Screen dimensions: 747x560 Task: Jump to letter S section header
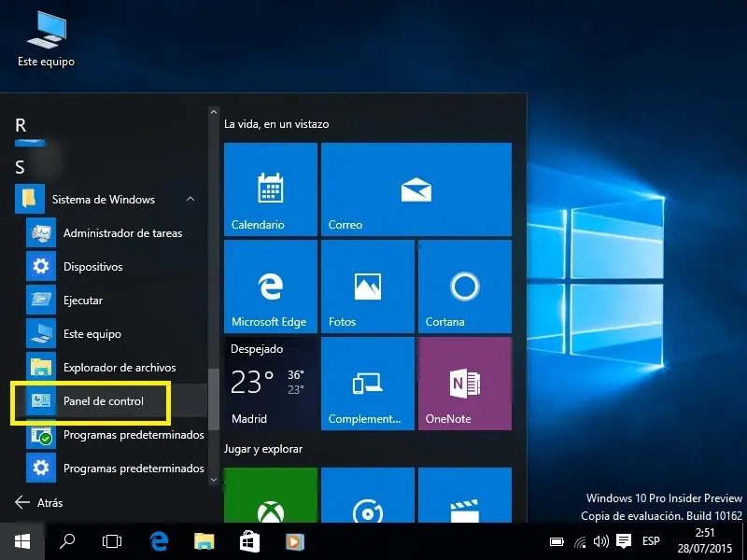click(x=20, y=168)
